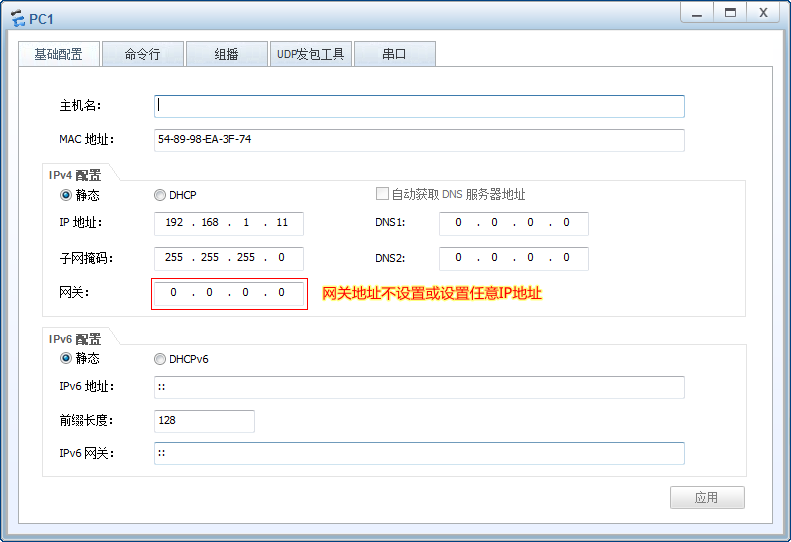Open the 串口 tab
The image size is (791, 542).
coord(394,54)
